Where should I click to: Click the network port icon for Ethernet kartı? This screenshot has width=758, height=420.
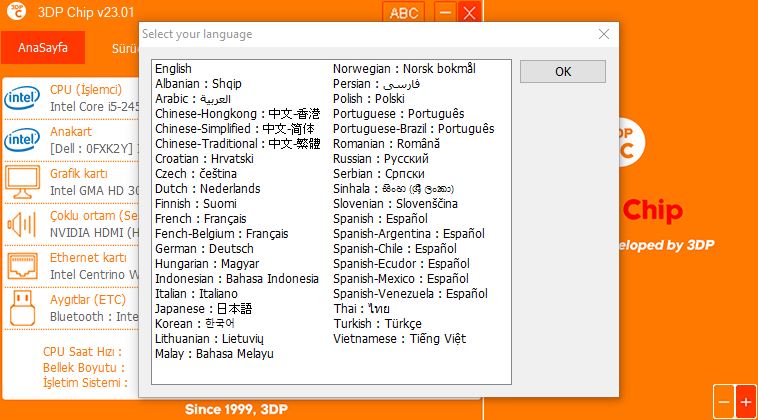pyautogui.click(x=22, y=266)
